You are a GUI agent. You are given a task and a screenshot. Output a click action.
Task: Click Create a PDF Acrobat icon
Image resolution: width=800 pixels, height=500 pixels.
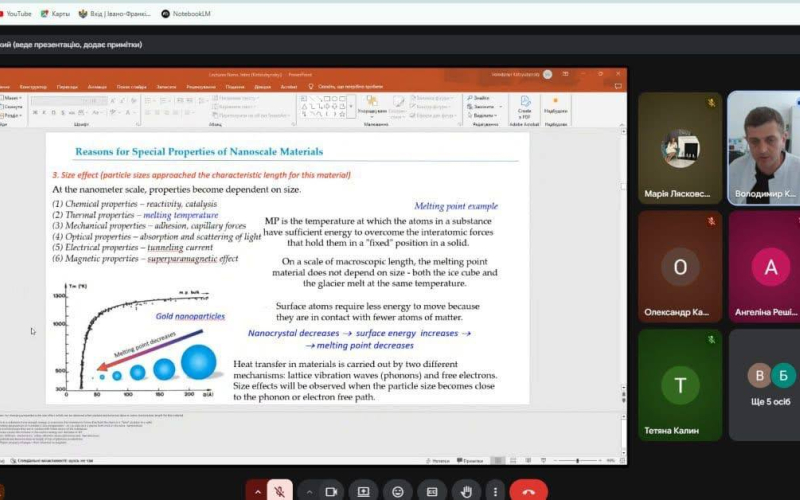click(x=524, y=106)
